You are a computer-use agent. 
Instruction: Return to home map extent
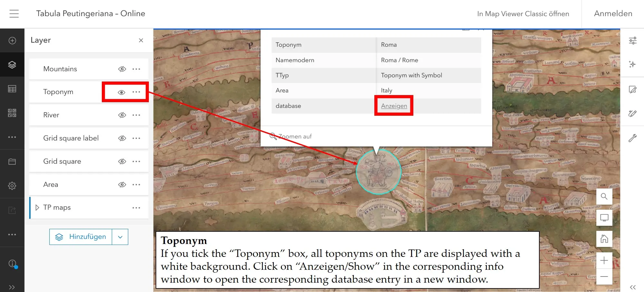604,239
